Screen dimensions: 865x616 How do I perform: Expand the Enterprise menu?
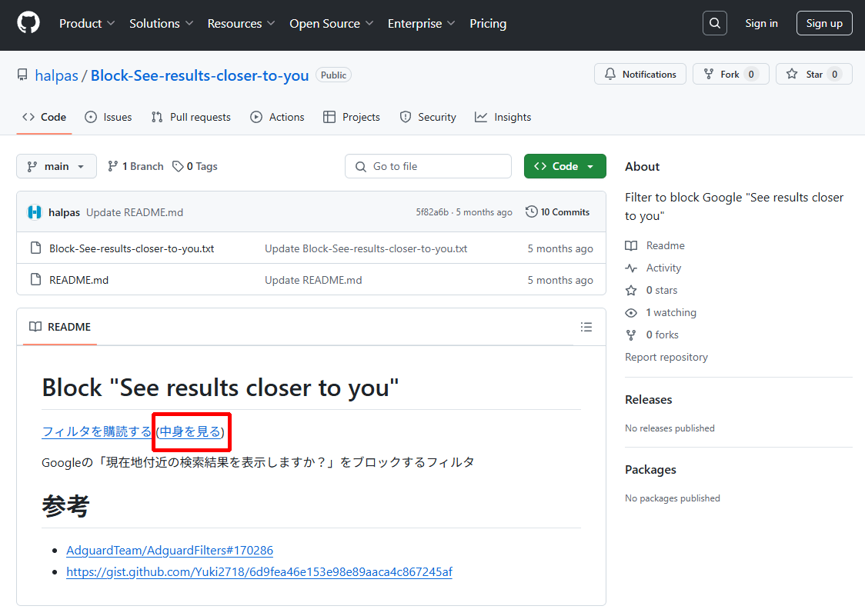[x=422, y=23]
